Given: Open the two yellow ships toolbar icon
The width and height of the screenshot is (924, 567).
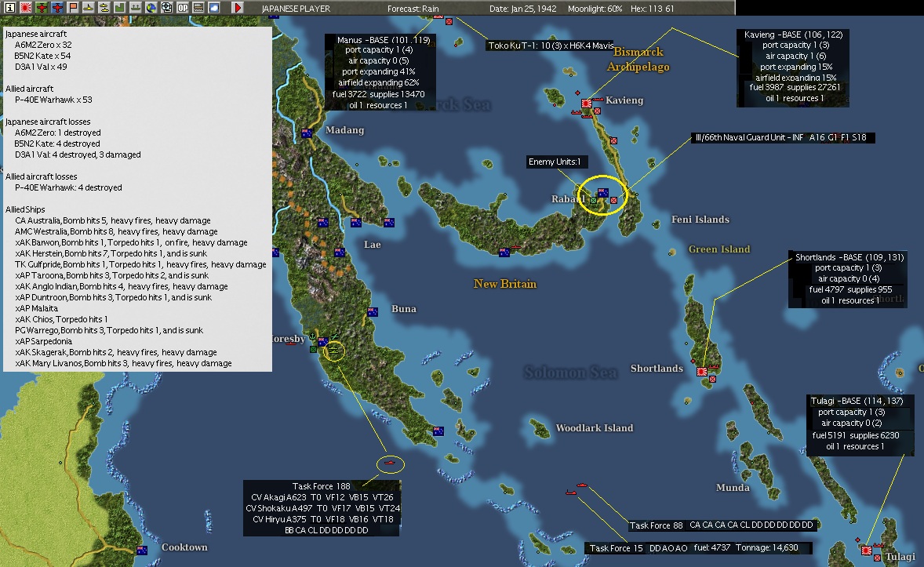Looking at the screenshot, I should 104,8.
